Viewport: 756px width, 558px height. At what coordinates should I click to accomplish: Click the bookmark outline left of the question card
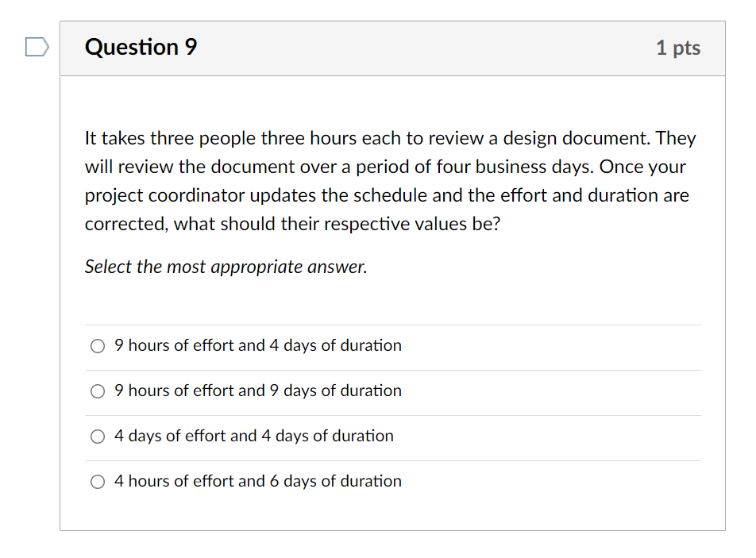click(37, 48)
